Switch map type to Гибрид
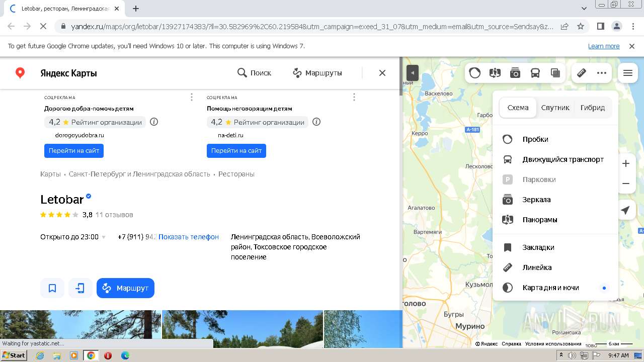This screenshot has height=362, width=644. point(593,108)
